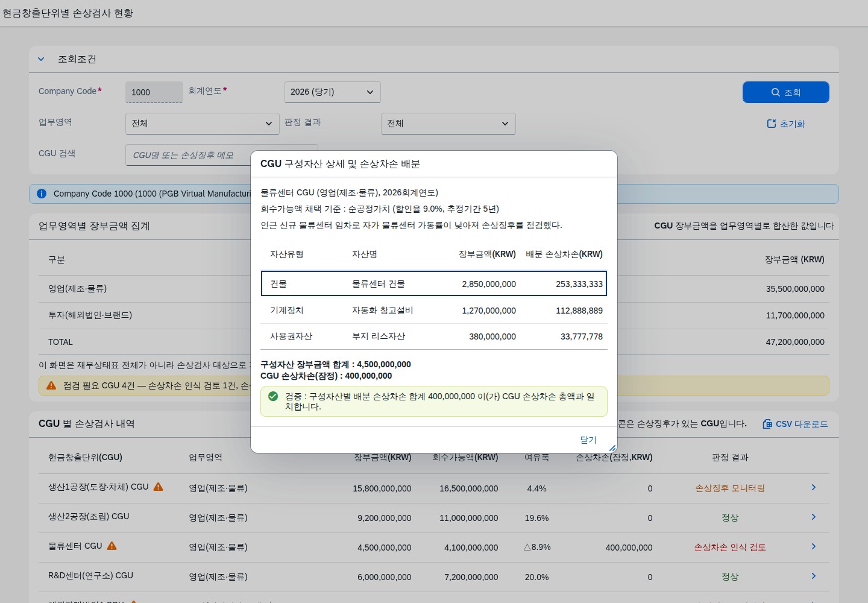Click 손상차손 인식 검토 status text
This screenshot has height=603, width=868.
point(730,547)
